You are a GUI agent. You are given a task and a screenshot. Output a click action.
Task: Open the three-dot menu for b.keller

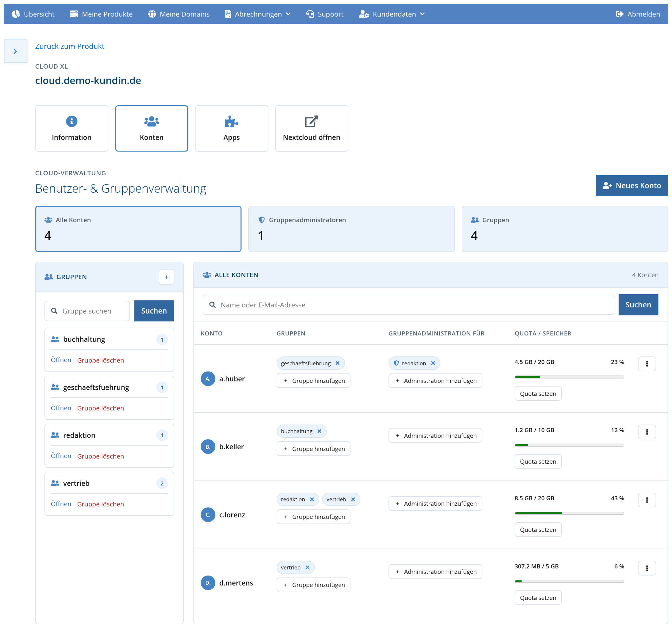647,432
